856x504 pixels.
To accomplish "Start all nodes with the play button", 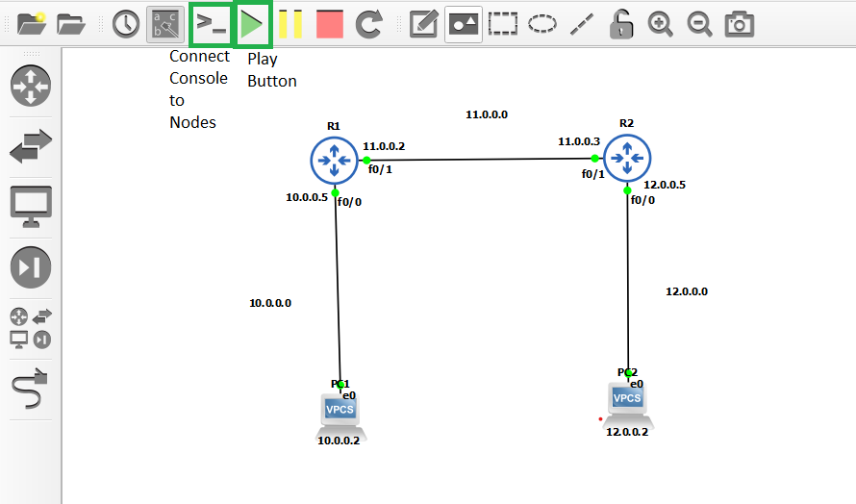I will click(253, 24).
